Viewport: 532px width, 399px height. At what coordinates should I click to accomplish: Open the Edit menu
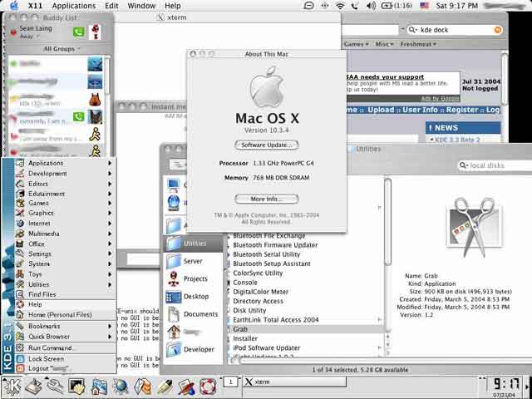pos(111,6)
